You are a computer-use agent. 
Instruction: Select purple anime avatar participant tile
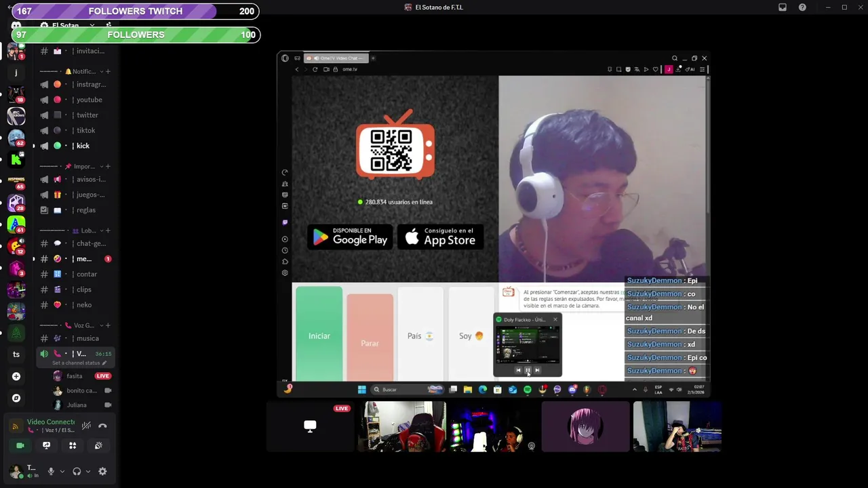tap(586, 426)
